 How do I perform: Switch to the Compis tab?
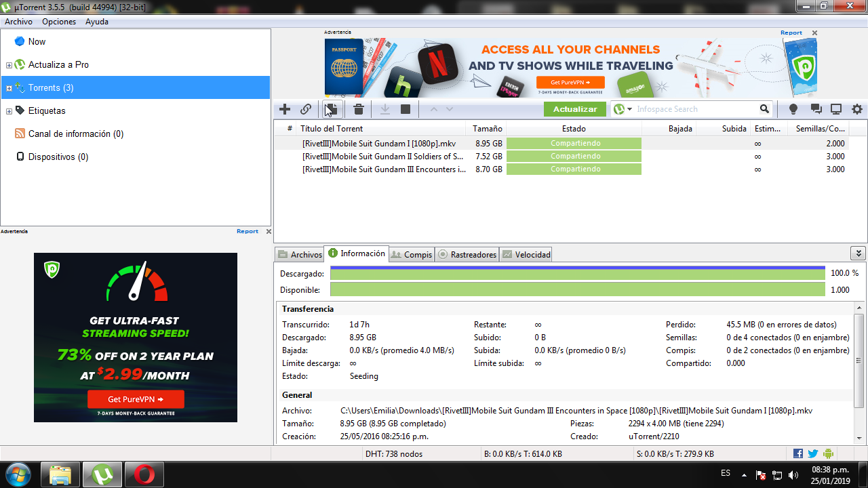tap(412, 254)
